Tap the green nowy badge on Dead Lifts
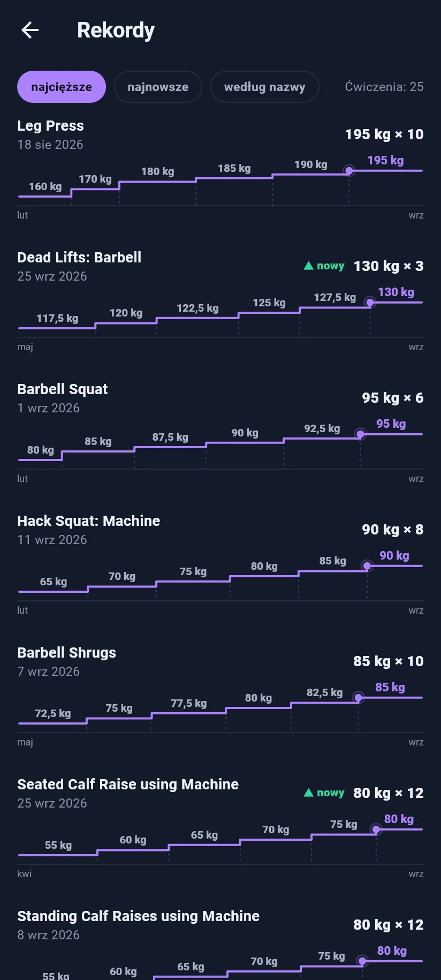This screenshot has width=441, height=980. [324, 266]
